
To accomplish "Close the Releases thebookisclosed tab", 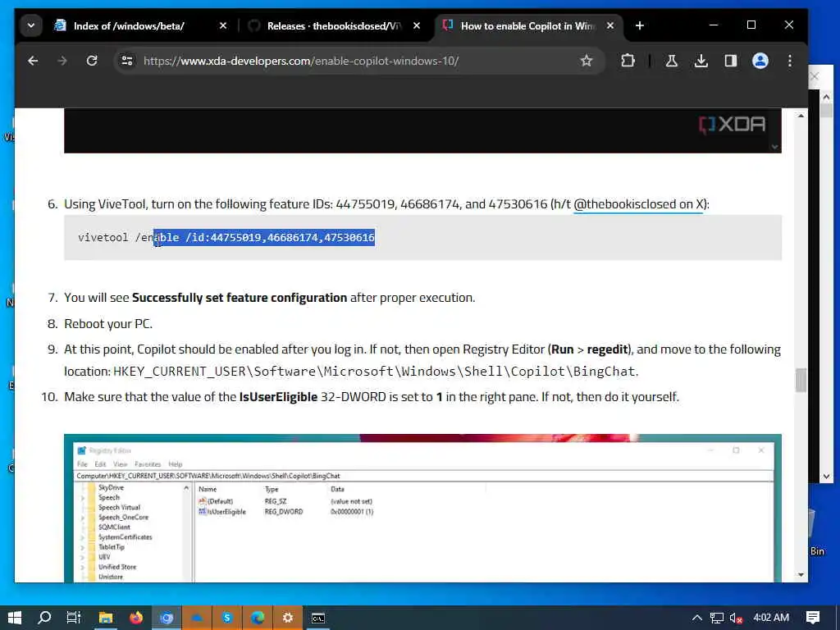I will click(x=417, y=25).
